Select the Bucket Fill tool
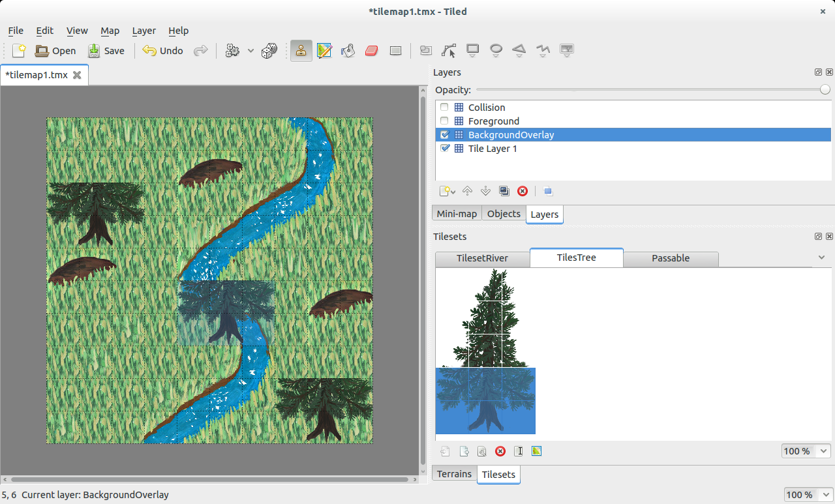 [x=348, y=50]
